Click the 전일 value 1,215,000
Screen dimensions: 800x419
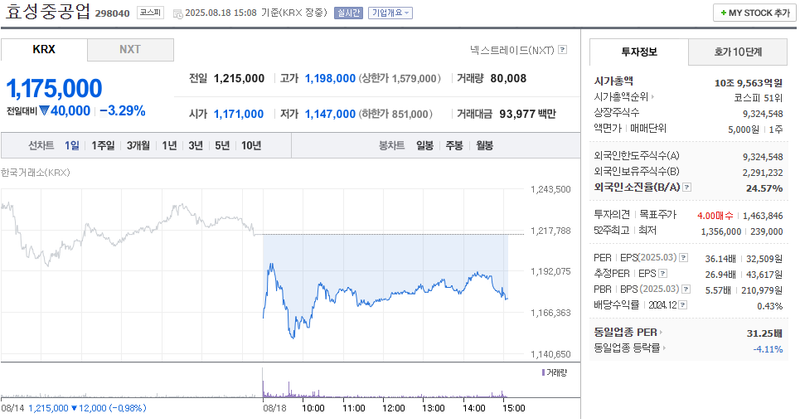[239, 79]
